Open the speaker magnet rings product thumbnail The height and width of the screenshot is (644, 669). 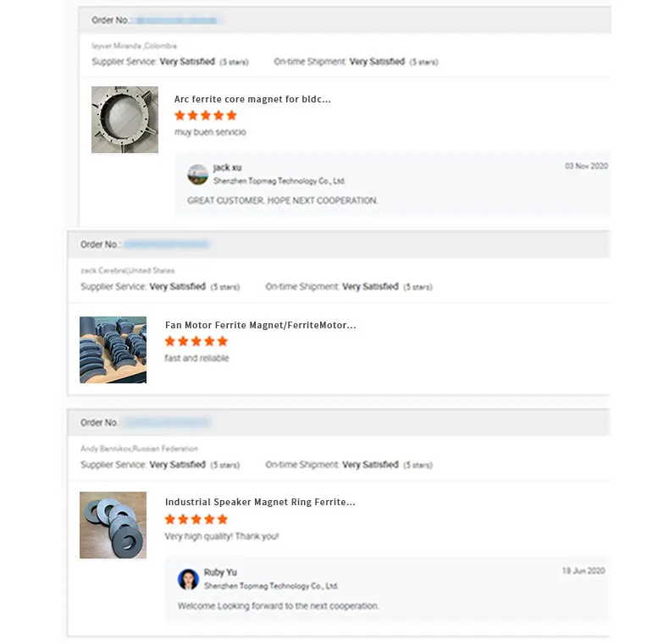pyautogui.click(x=113, y=525)
